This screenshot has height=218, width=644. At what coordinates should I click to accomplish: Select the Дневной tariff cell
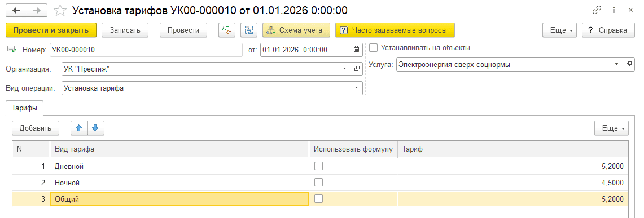click(x=179, y=166)
